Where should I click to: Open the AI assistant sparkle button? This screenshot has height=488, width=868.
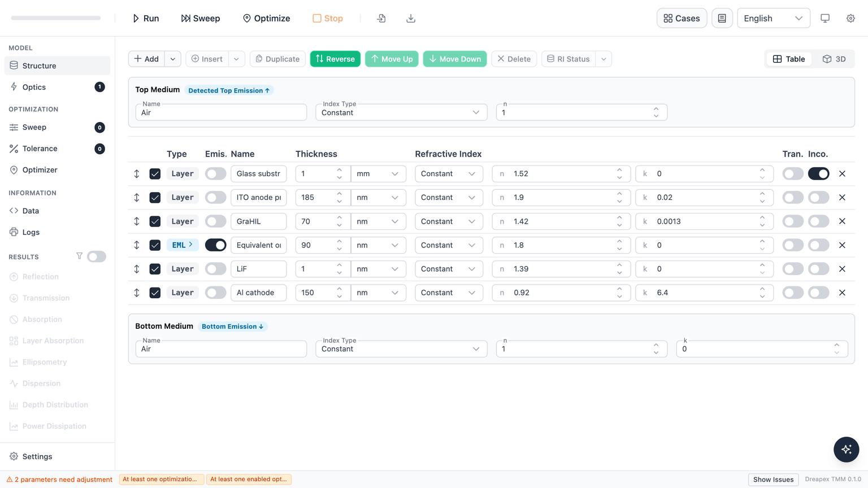(x=846, y=450)
